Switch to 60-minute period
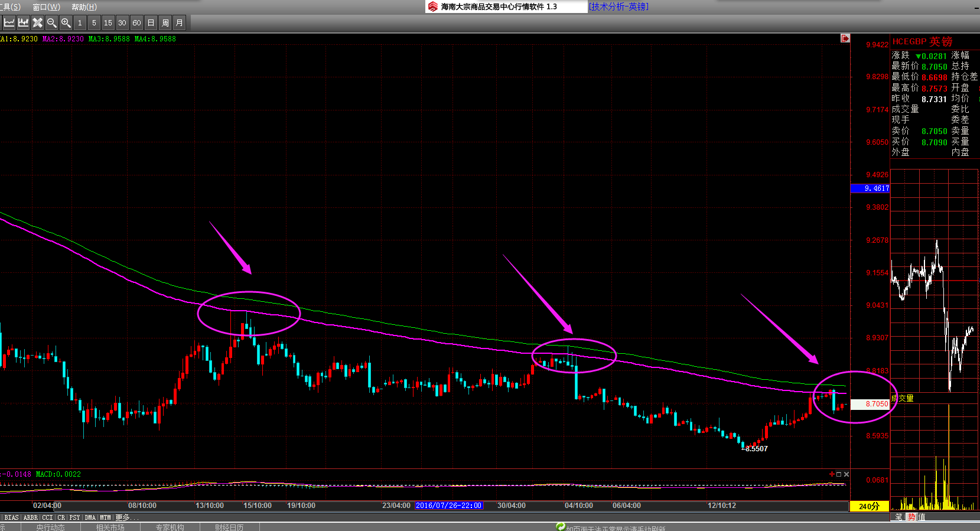 [136, 23]
